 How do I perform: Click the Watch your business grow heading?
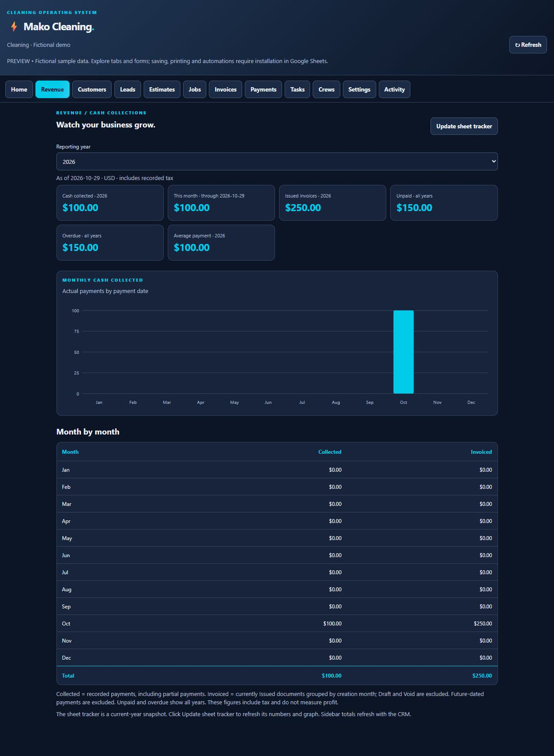point(106,125)
